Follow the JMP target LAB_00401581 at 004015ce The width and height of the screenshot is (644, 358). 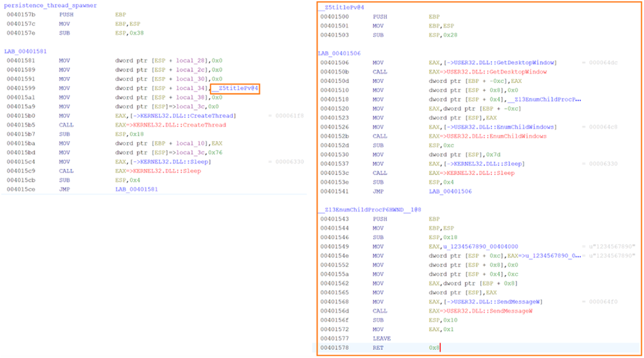click(x=136, y=190)
